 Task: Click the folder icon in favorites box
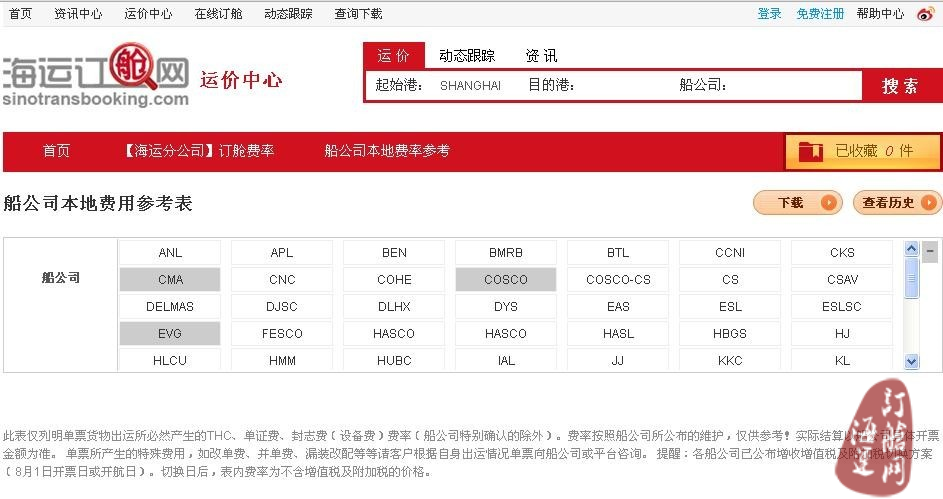click(810, 151)
